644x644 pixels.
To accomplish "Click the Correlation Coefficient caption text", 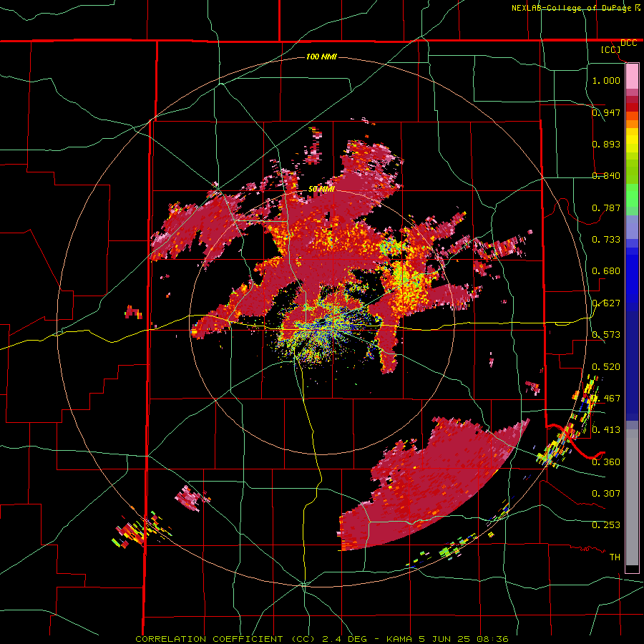I will coord(322,639).
